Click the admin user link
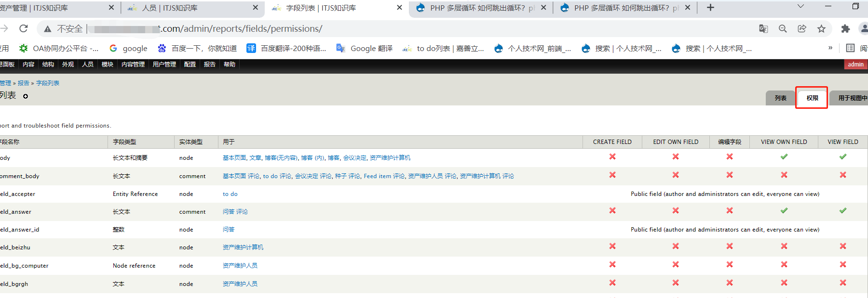 point(855,65)
